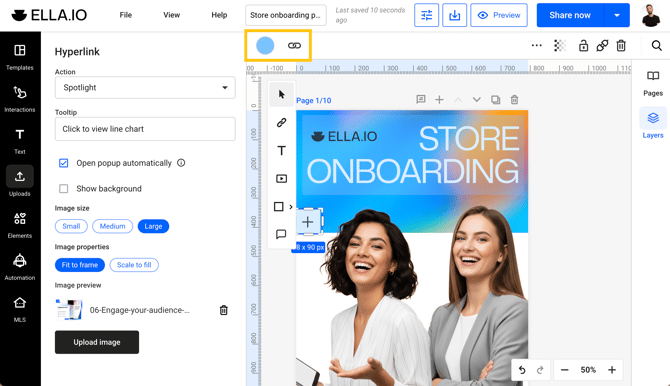This screenshot has height=386, width=670.
Task: Click the trash icon in top toolbar
Action: click(x=621, y=45)
